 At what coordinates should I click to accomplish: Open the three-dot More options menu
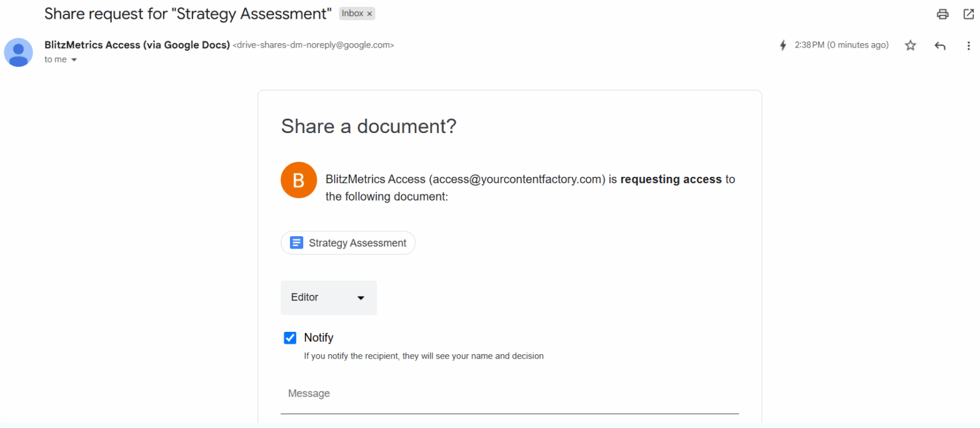[x=969, y=46]
